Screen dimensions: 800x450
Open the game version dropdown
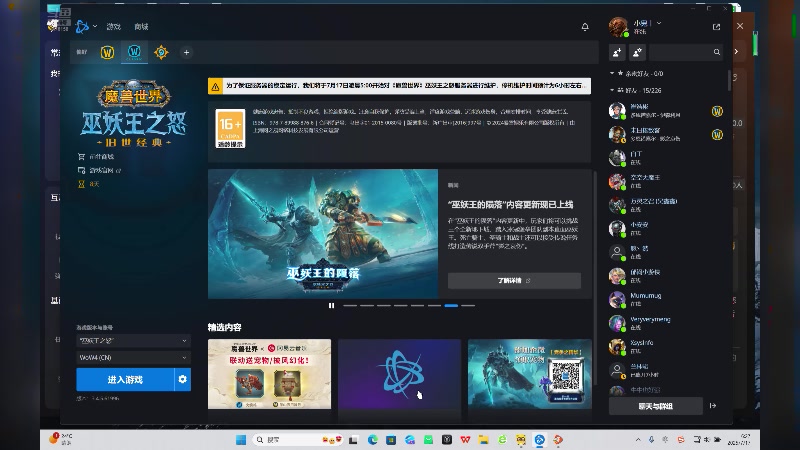coord(133,340)
